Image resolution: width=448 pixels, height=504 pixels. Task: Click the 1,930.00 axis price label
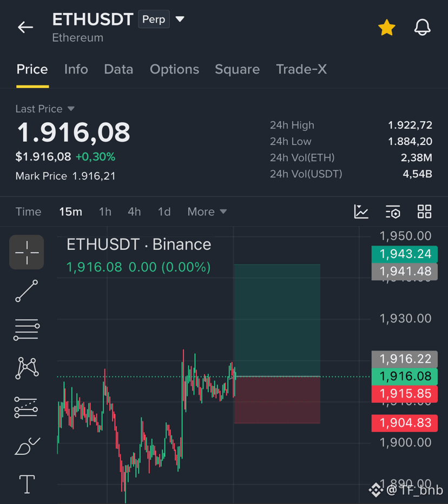[406, 319]
